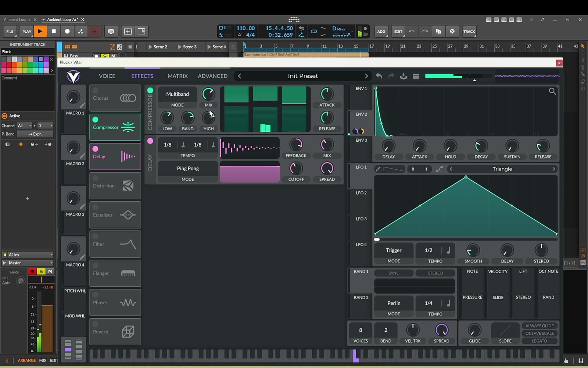Click the Bitwig redo icon in toolbar
Viewport: 588px width, 368px height.
click(x=425, y=31)
